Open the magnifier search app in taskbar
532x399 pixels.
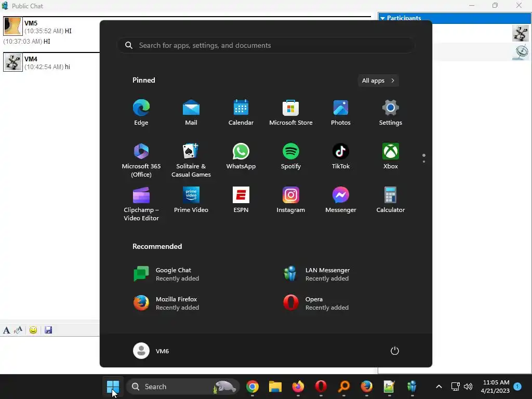pos(344,387)
